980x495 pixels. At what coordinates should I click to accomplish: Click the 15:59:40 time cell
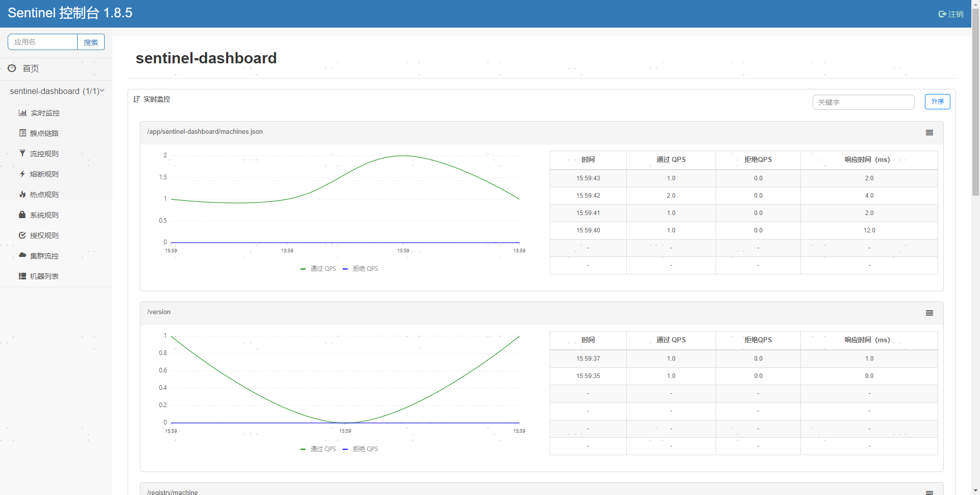[588, 230]
